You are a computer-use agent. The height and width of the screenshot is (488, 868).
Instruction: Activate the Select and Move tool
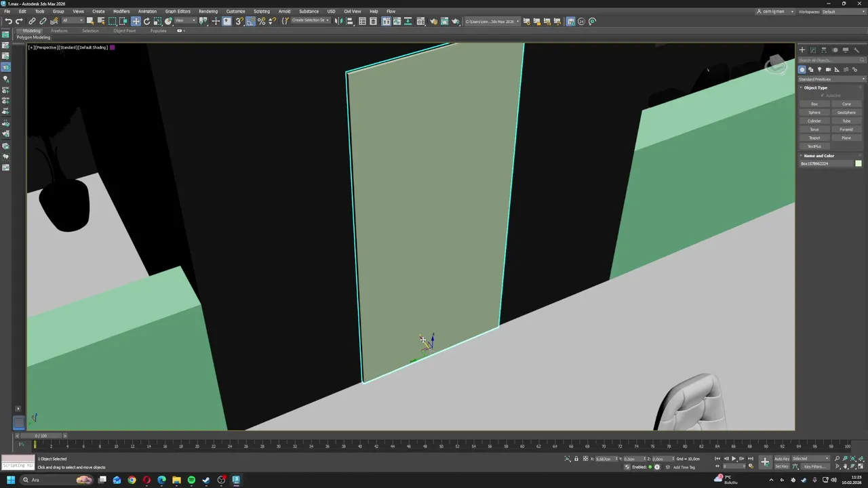point(136,21)
